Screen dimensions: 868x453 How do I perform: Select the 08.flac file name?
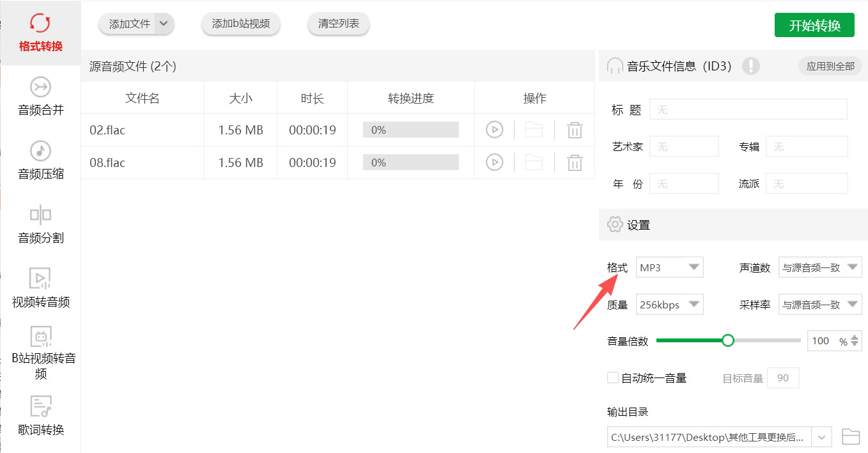tap(107, 163)
